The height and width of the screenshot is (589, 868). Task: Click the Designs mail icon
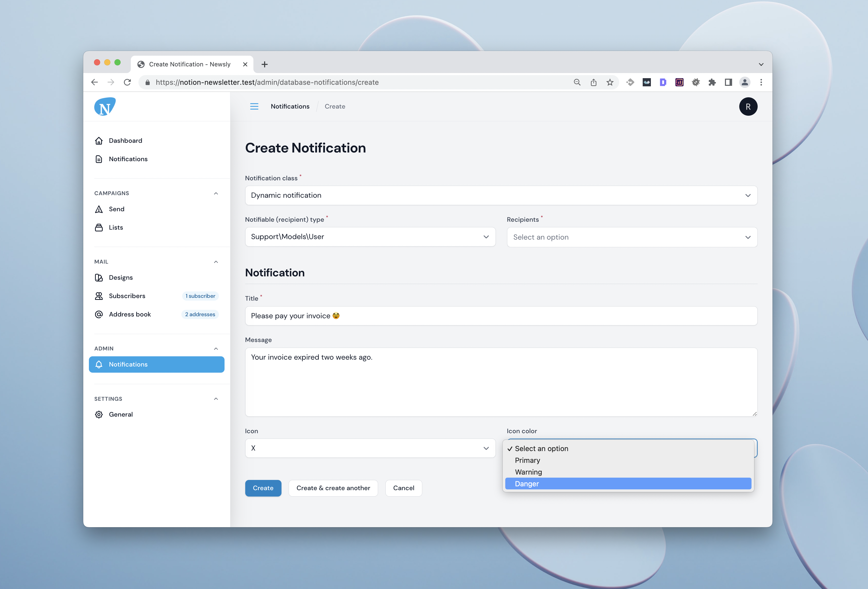[99, 277]
